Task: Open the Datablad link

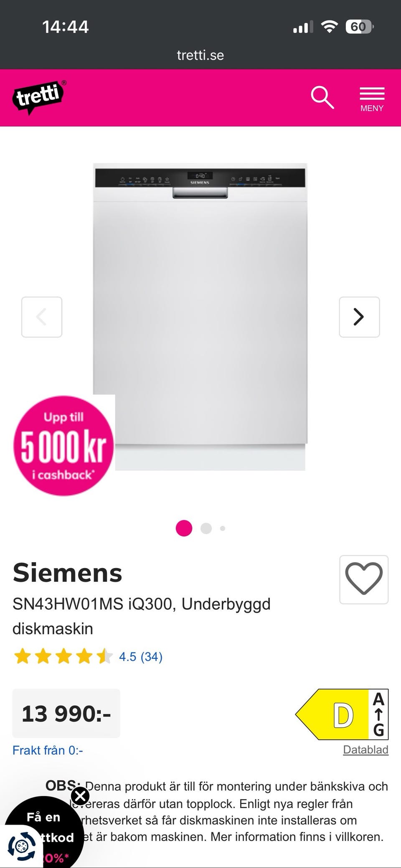Action: [365, 749]
